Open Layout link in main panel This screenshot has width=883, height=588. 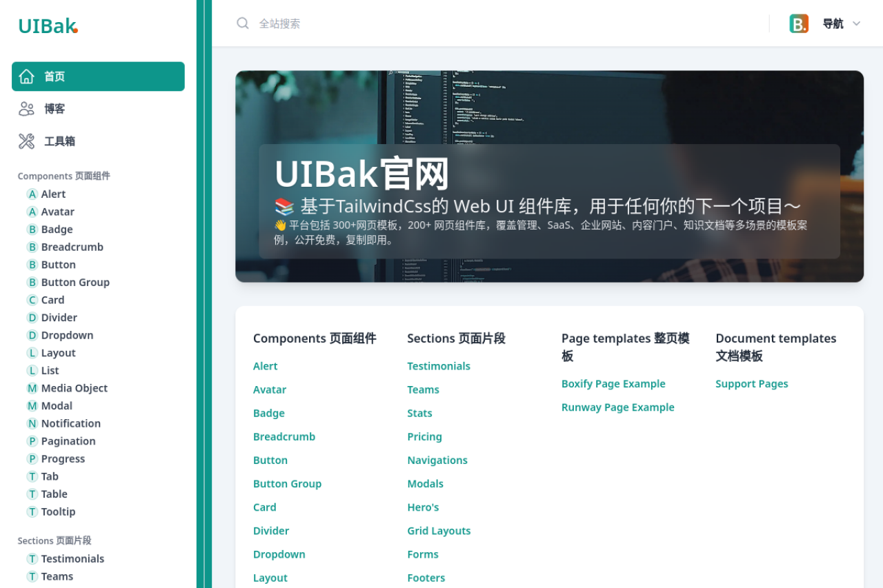(x=270, y=578)
